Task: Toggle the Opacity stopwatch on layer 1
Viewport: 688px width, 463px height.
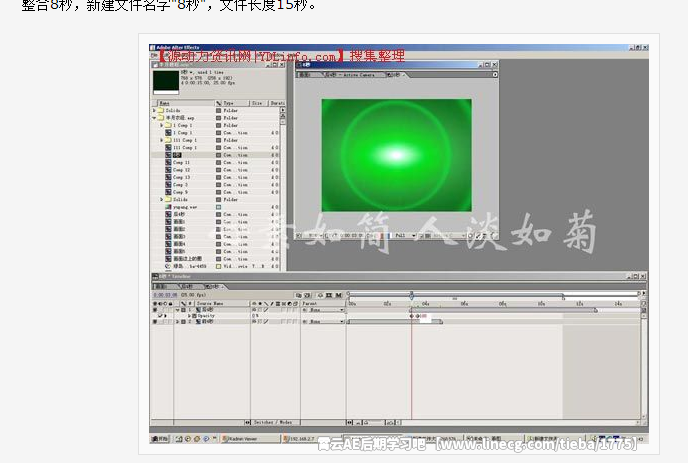Action: (194, 316)
